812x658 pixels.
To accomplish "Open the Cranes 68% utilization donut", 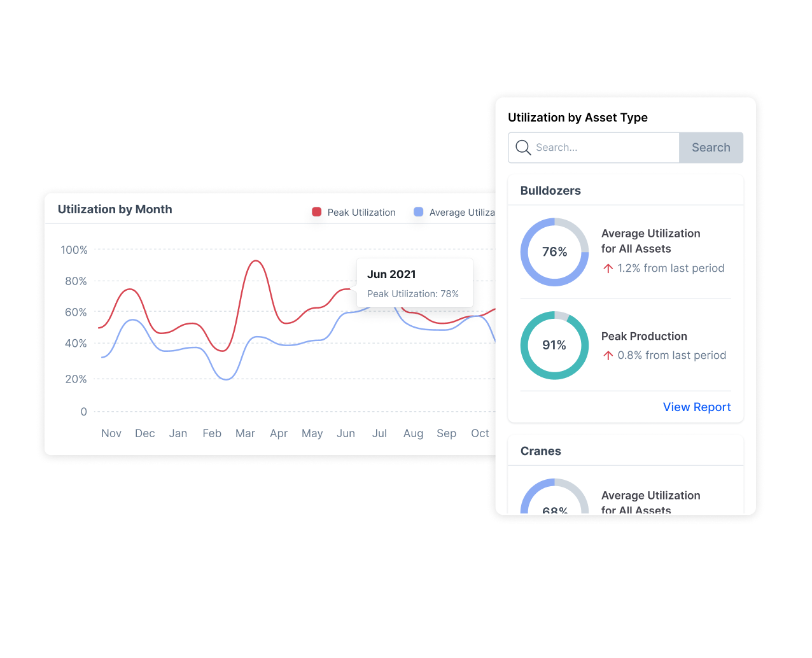I will pos(554,503).
